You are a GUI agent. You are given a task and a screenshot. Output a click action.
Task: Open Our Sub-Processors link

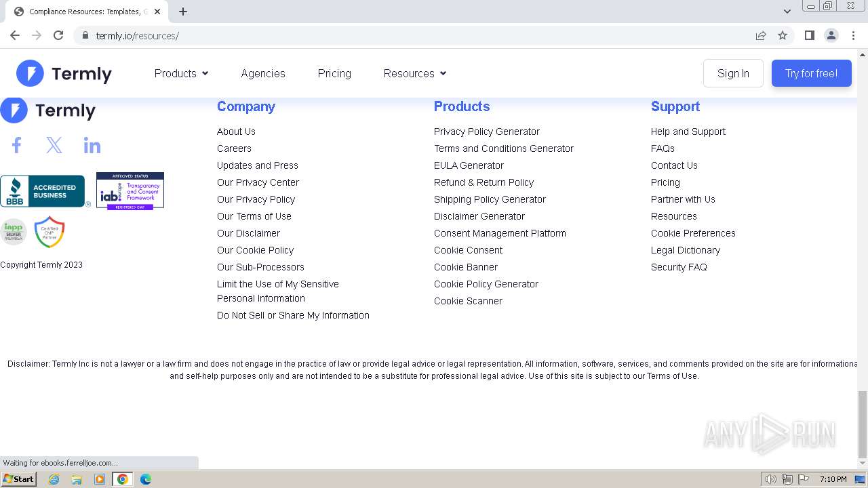point(260,267)
